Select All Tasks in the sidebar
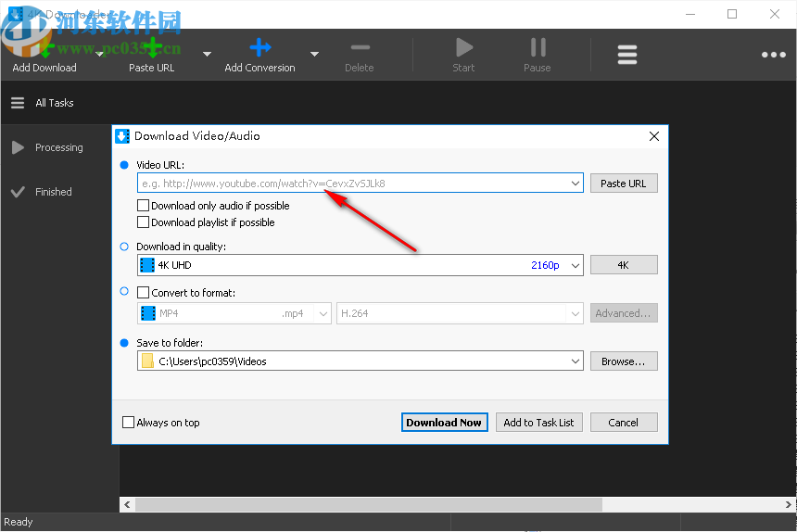This screenshot has height=532, width=797. [55, 103]
